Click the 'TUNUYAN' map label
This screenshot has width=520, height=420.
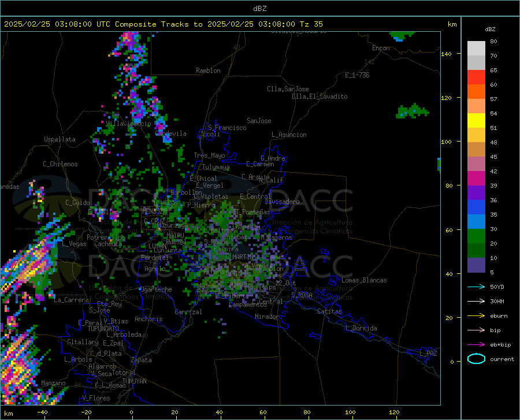(134, 381)
